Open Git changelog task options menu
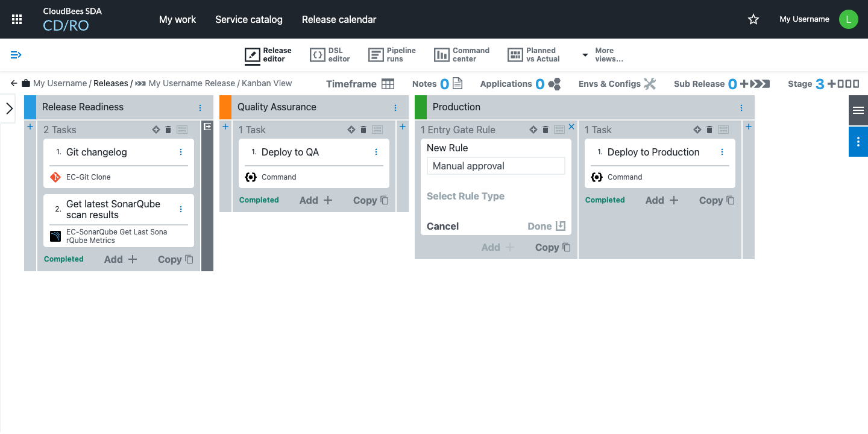The width and height of the screenshot is (868, 434). 181,153
